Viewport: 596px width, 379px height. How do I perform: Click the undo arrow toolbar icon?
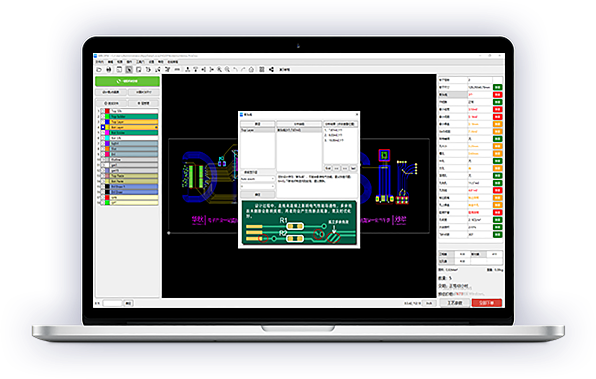(235, 70)
